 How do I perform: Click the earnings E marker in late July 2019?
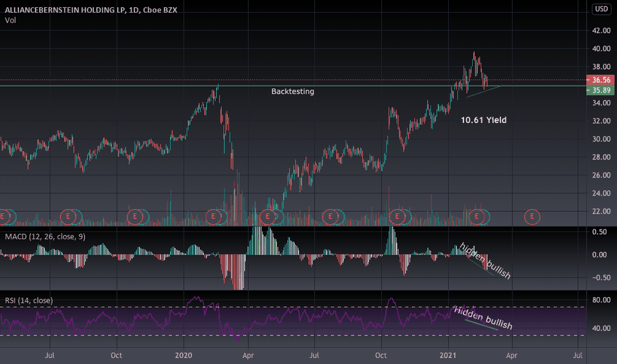[x=68, y=217]
